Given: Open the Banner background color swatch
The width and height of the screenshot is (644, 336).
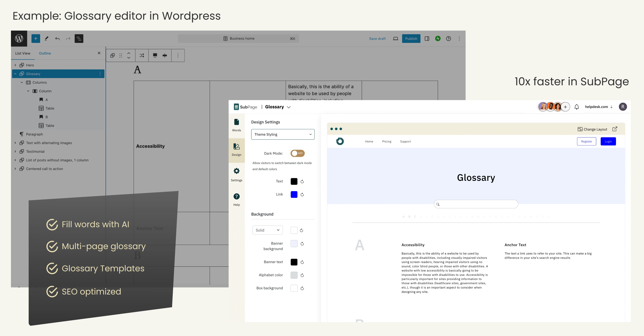Looking at the screenshot, I should (294, 244).
